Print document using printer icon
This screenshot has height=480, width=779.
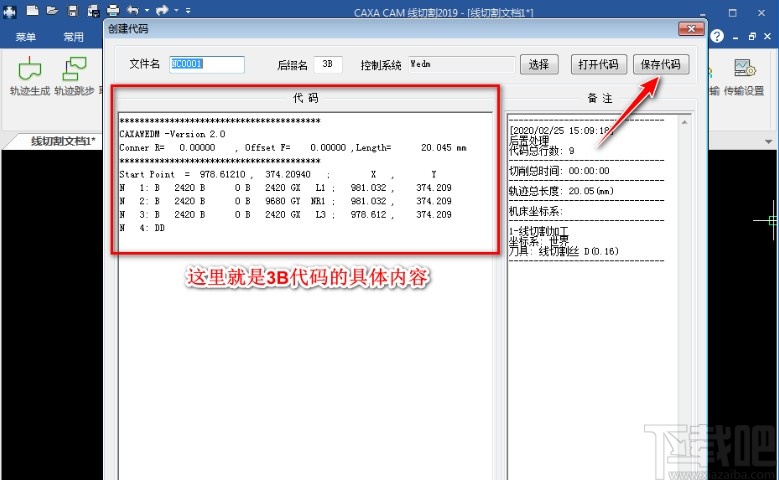(x=113, y=10)
